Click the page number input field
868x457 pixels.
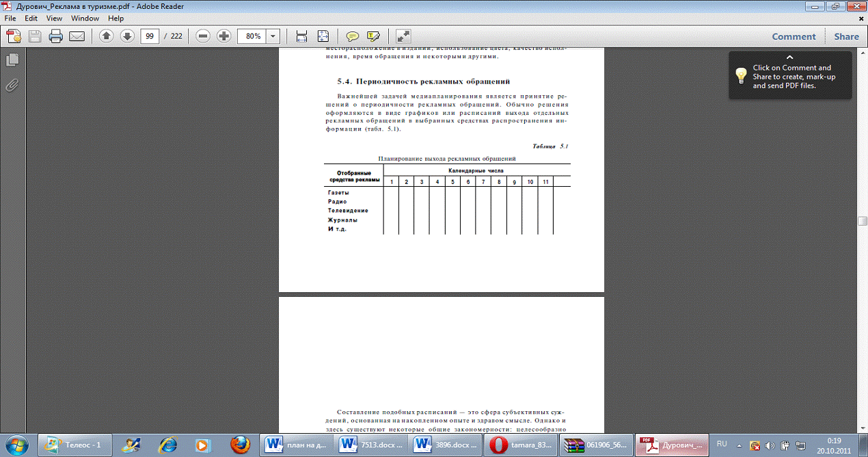tap(149, 36)
